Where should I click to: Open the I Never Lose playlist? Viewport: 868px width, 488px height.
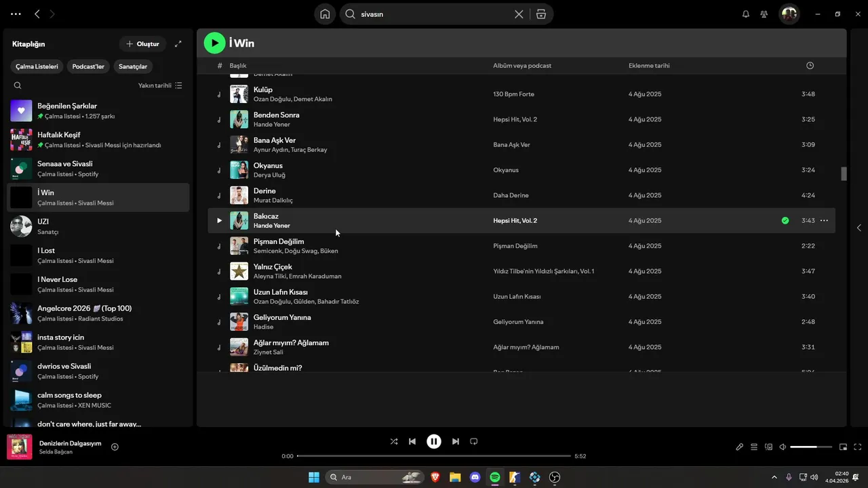(x=98, y=284)
